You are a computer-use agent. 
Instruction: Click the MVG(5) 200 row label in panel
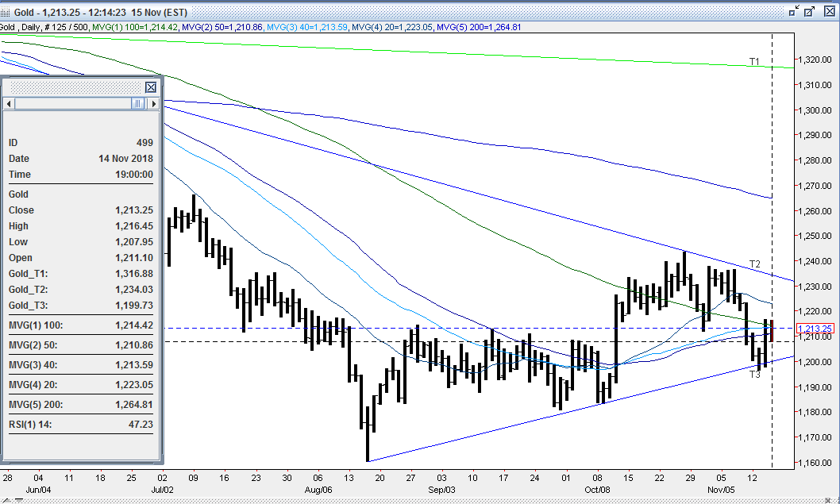tap(36, 404)
